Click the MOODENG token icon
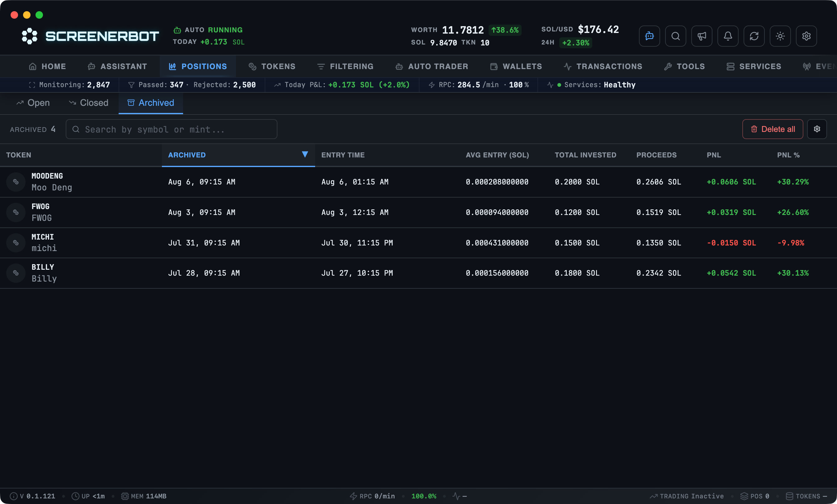837x504 pixels. tap(16, 182)
